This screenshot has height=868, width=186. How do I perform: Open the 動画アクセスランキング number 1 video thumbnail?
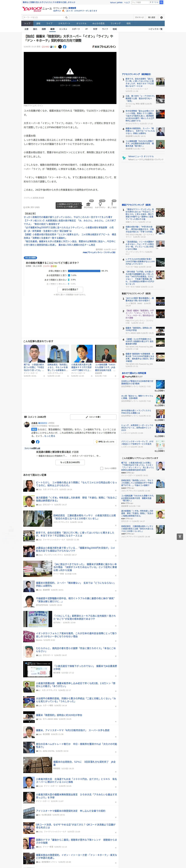coord(160,301)
